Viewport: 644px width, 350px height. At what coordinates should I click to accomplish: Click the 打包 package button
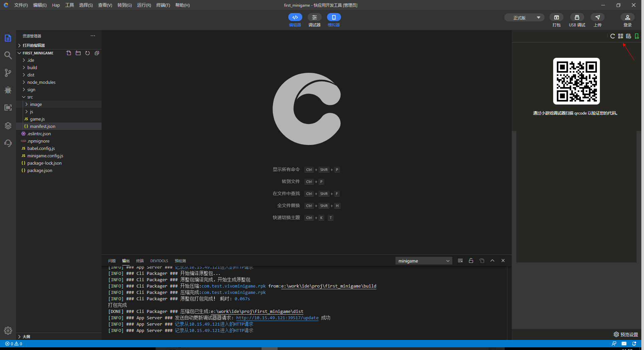(556, 20)
